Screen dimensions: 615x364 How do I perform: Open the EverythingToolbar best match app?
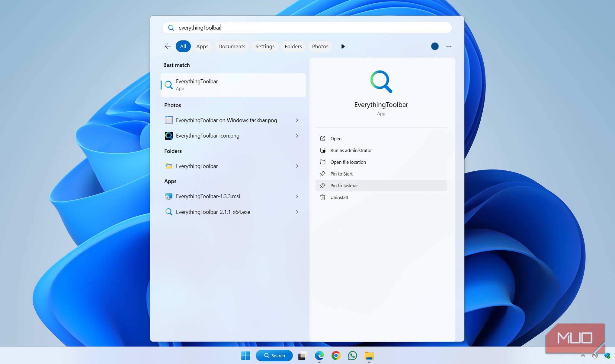tap(233, 85)
